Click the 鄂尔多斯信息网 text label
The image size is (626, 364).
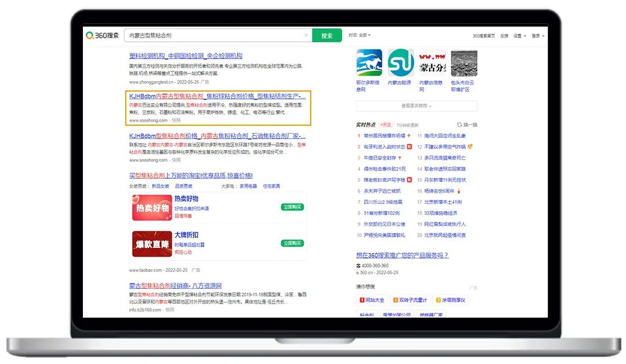click(x=367, y=86)
